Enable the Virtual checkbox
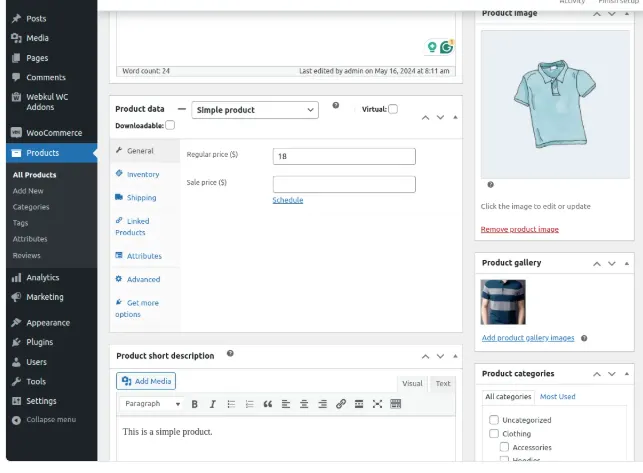643x473 pixels. pos(393,109)
